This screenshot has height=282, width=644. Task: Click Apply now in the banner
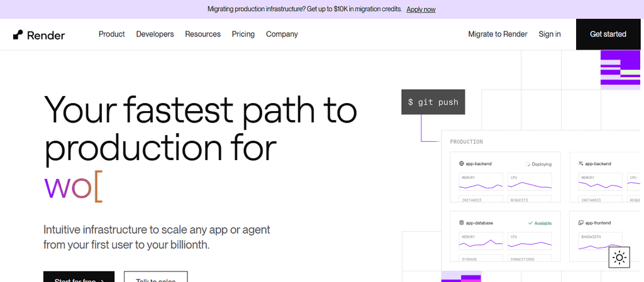[421, 9]
